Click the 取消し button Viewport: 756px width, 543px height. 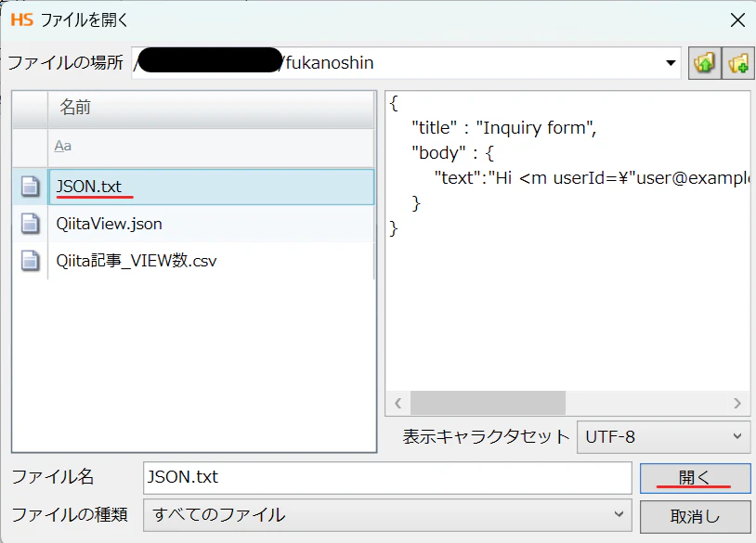click(x=695, y=516)
